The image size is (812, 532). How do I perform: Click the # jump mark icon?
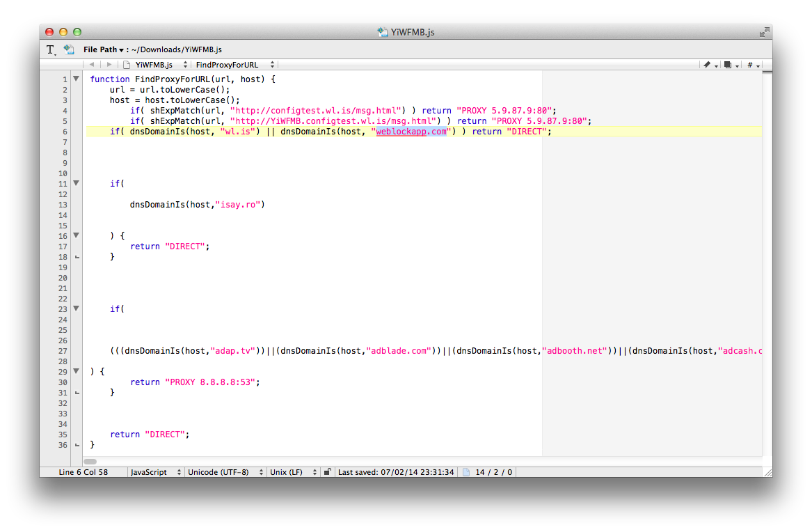coord(751,65)
